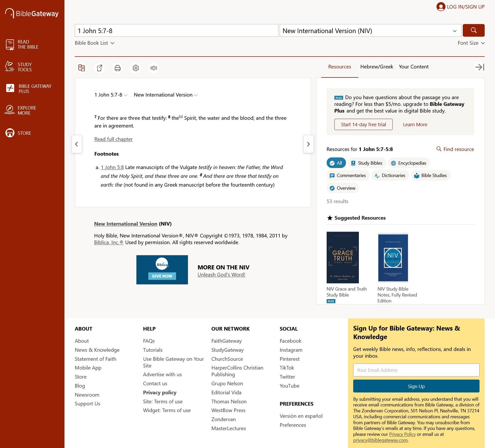Go to next passage arrow

[x=308, y=144]
